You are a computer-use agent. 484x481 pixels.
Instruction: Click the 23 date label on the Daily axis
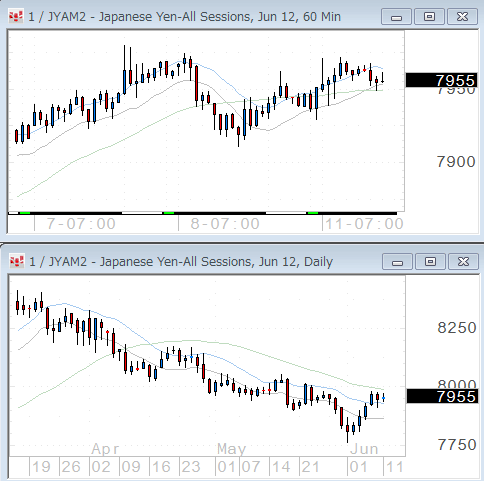click(x=191, y=467)
